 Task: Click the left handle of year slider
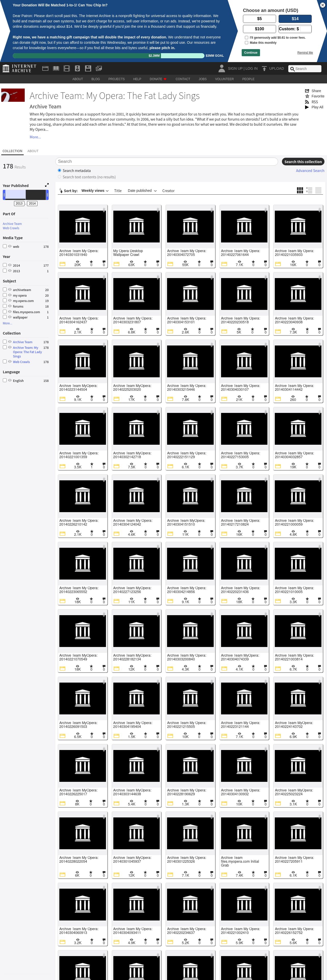[x=4, y=195]
